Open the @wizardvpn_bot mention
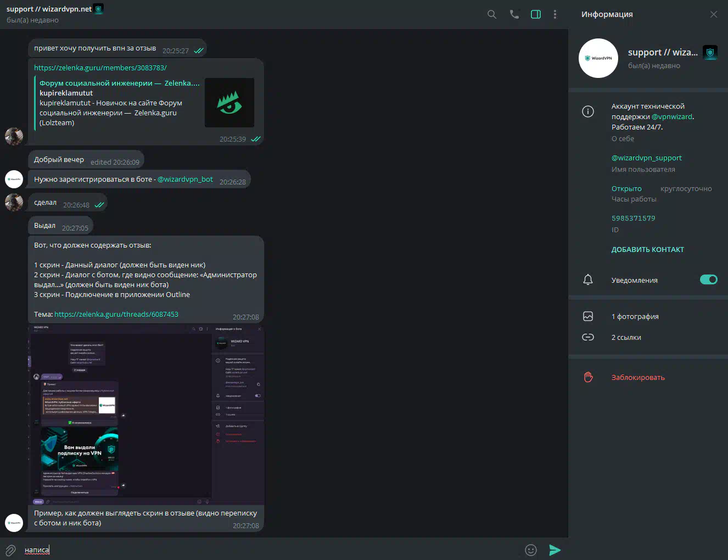Viewport: 728px width, 560px height. [x=185, y=179]
